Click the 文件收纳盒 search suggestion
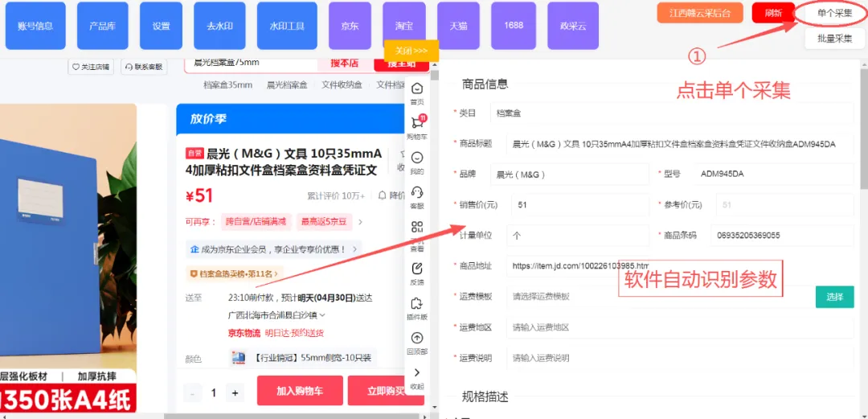The width and height of the screenshot is (868, 419). (x=342, y=84)
